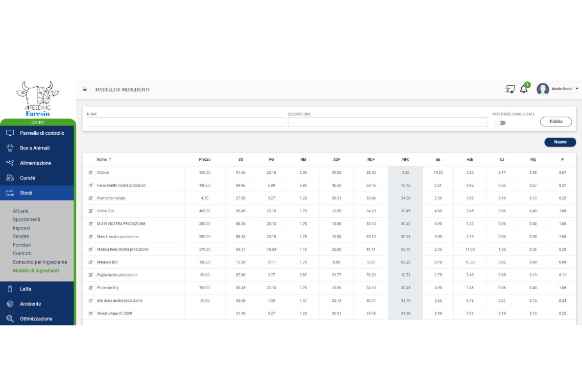Click the Alimentazione sidebar icon
Viewport: 582px width, 392px height.
coord(10,163)
